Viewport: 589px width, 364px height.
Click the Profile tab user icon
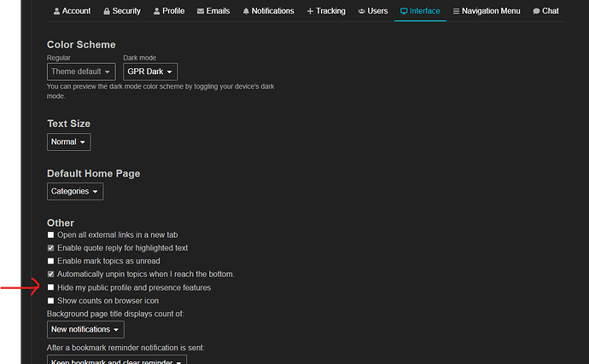click(x=156, y=11)
